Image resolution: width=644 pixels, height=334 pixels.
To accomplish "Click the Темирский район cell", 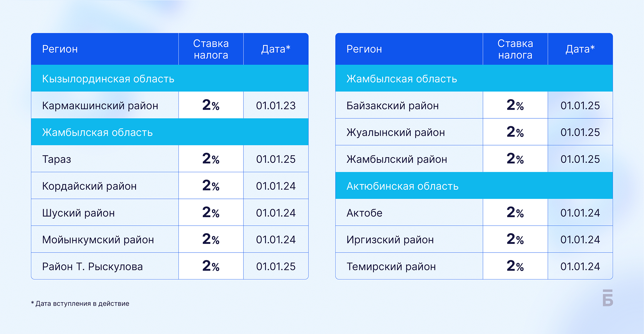I will click(x=409, y=266).
